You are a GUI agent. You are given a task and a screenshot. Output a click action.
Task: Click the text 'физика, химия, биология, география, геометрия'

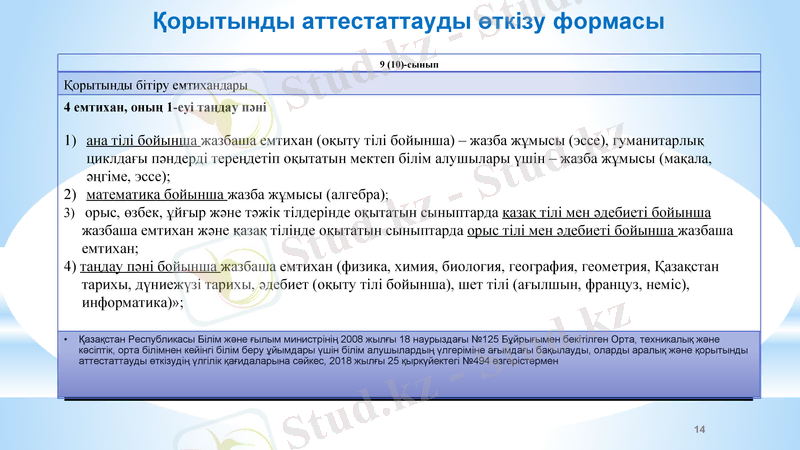click(495, 266)
